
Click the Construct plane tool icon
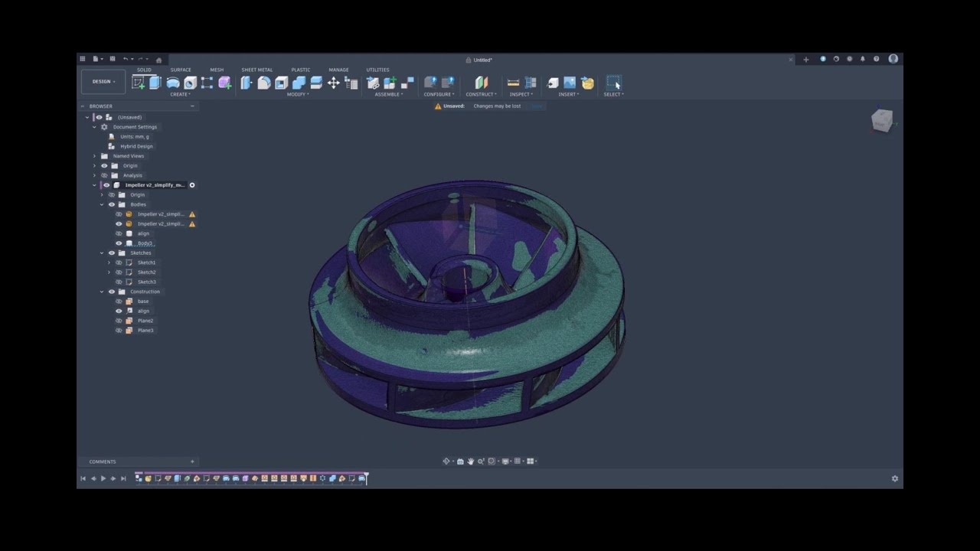point(481,83)
